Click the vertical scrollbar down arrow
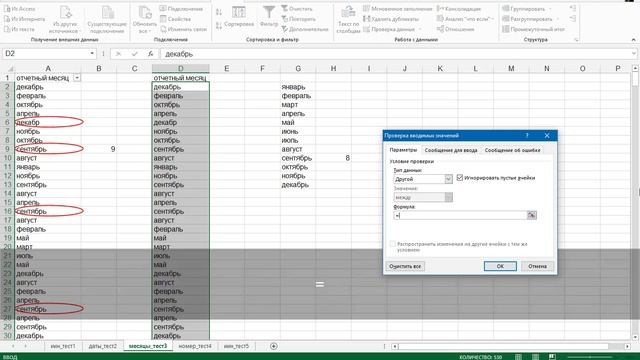The image size is (640, 360). point(635,337)
